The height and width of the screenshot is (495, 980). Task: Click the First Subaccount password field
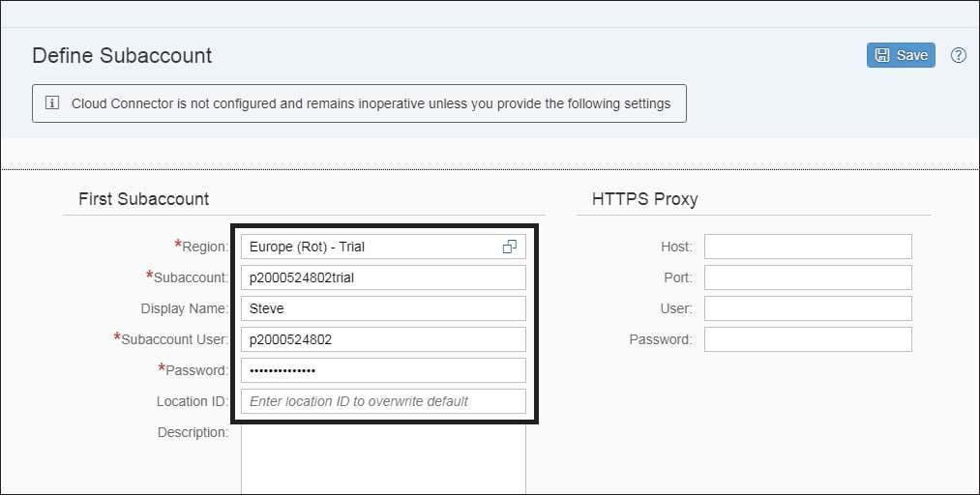click(x=383, y=370)
